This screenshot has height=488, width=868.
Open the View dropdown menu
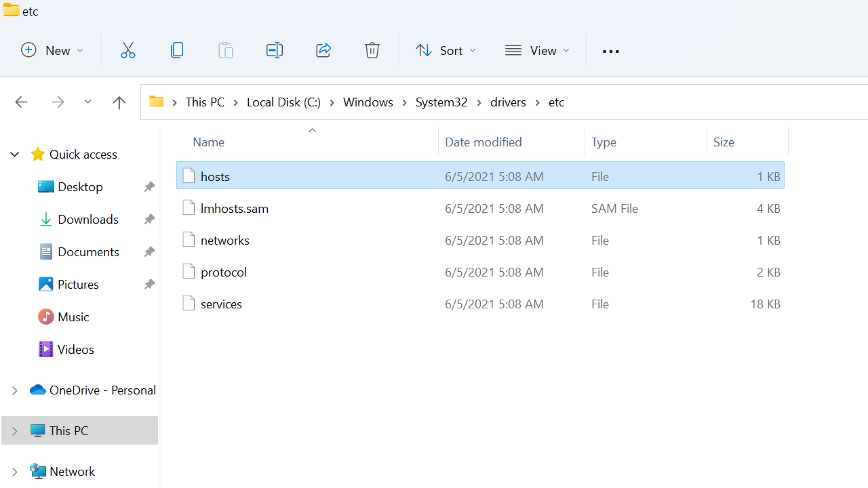click(x=537, y=50)
